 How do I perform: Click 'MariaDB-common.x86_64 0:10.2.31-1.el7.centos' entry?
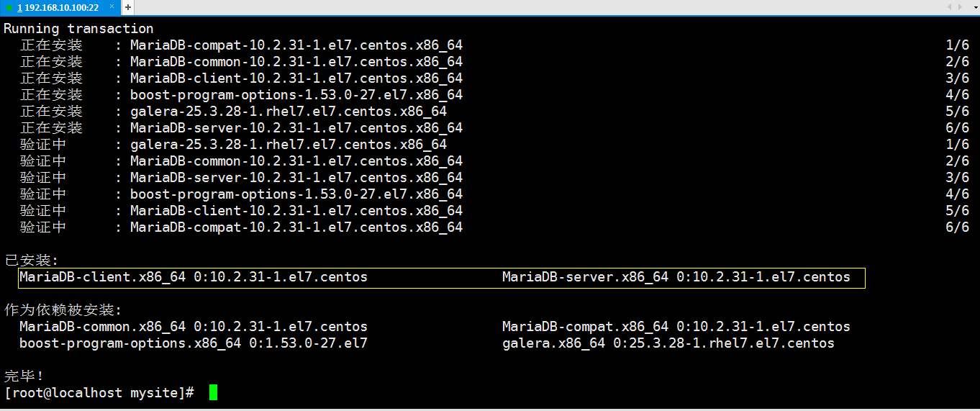point(194,327)
